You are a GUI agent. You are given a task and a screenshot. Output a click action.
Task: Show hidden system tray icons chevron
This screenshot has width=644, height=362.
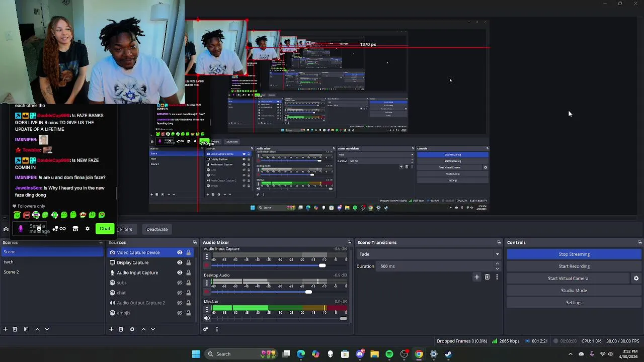pyautogui.click(x=570, y=354)
